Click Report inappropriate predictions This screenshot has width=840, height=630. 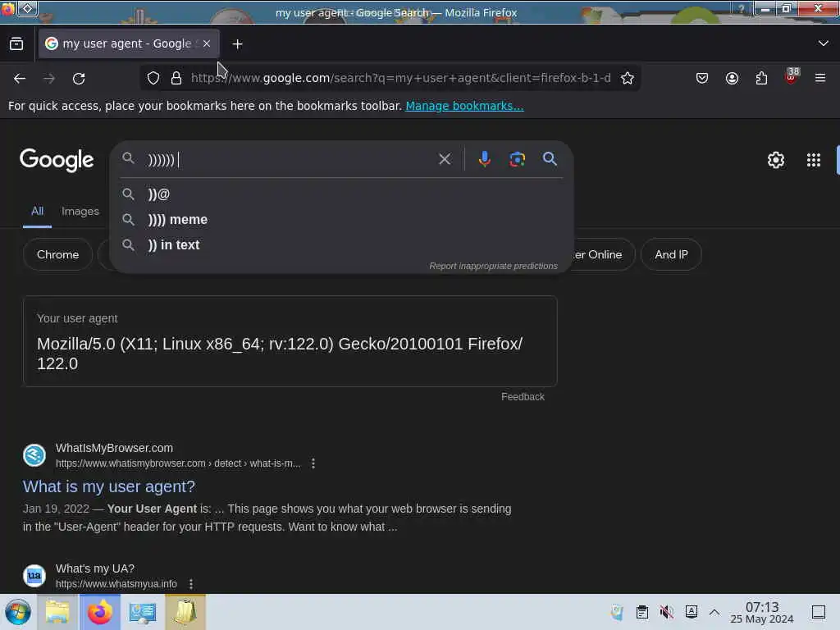(493, 266)
